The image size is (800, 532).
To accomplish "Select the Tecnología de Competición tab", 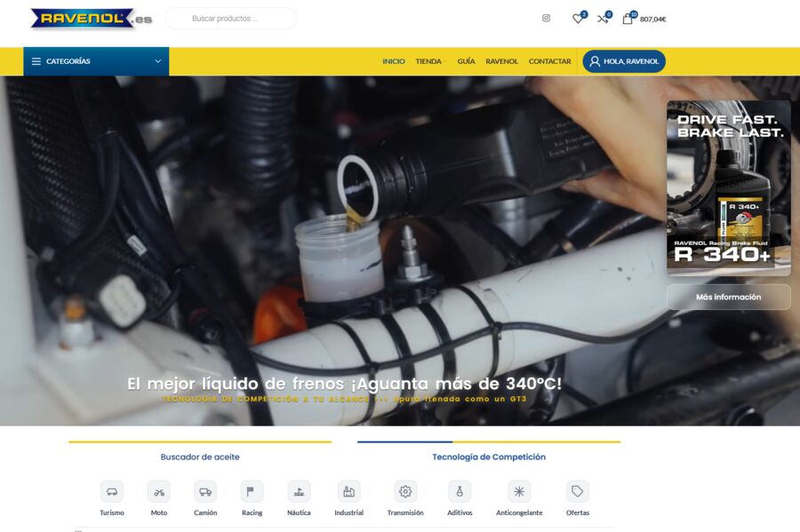I will 489,457.
